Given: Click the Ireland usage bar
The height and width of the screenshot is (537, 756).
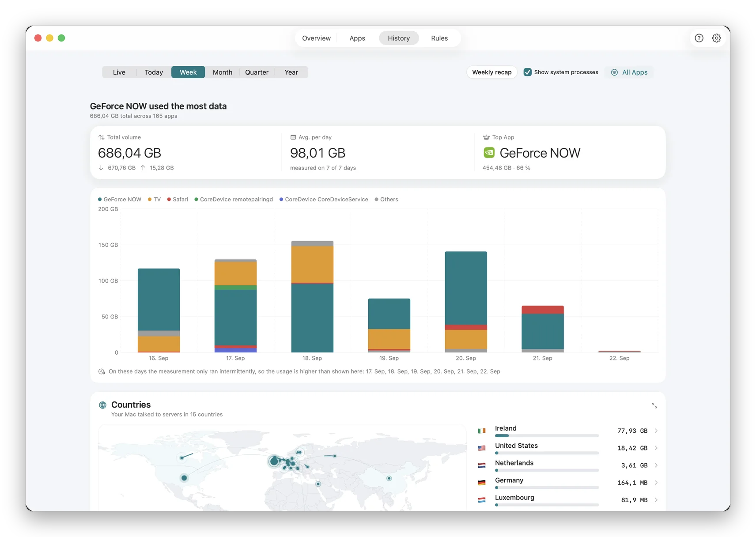Looking at the screenshot, I should (547, 436).
